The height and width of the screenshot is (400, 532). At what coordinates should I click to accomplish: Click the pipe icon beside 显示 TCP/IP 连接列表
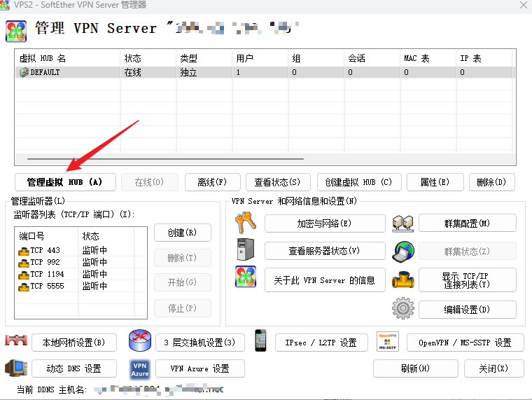pos(402,280)
